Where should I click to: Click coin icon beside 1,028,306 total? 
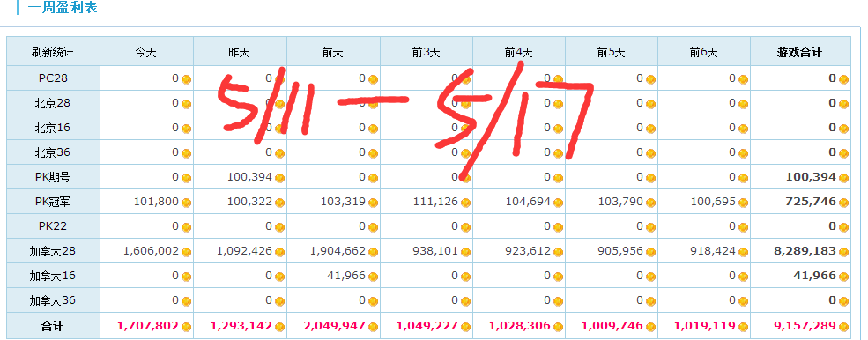coord(558,327)
